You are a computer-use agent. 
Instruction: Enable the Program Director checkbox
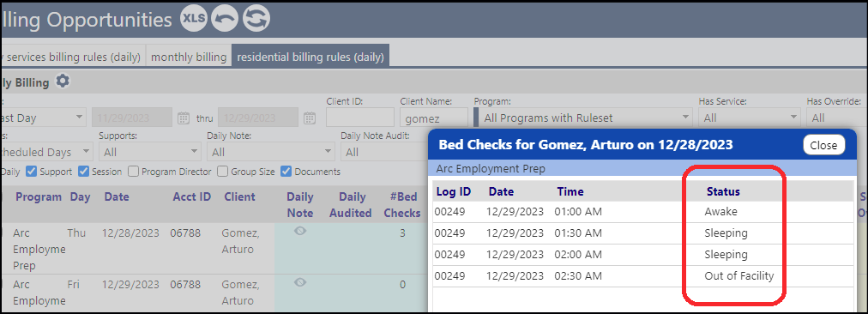[134, 171]
